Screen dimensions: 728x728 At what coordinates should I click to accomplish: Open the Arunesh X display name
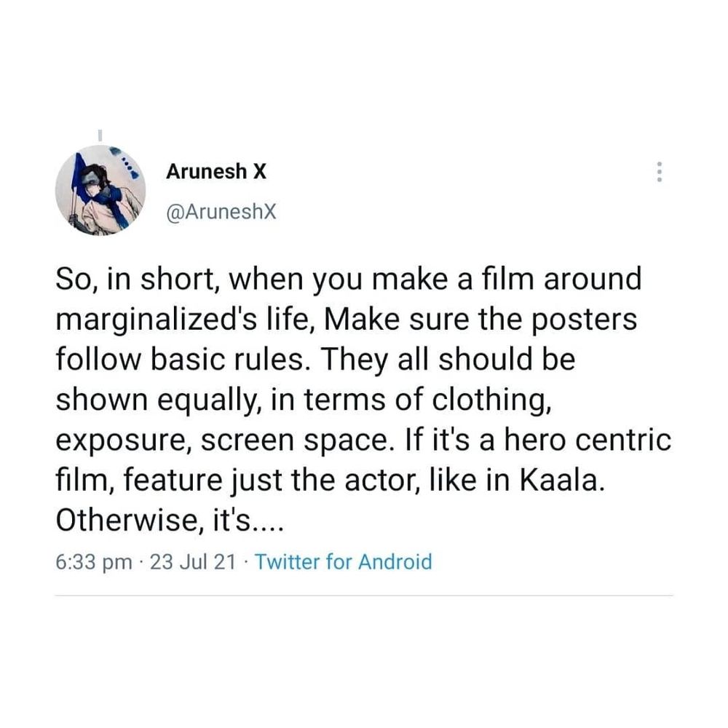click(x=215, y=172)
